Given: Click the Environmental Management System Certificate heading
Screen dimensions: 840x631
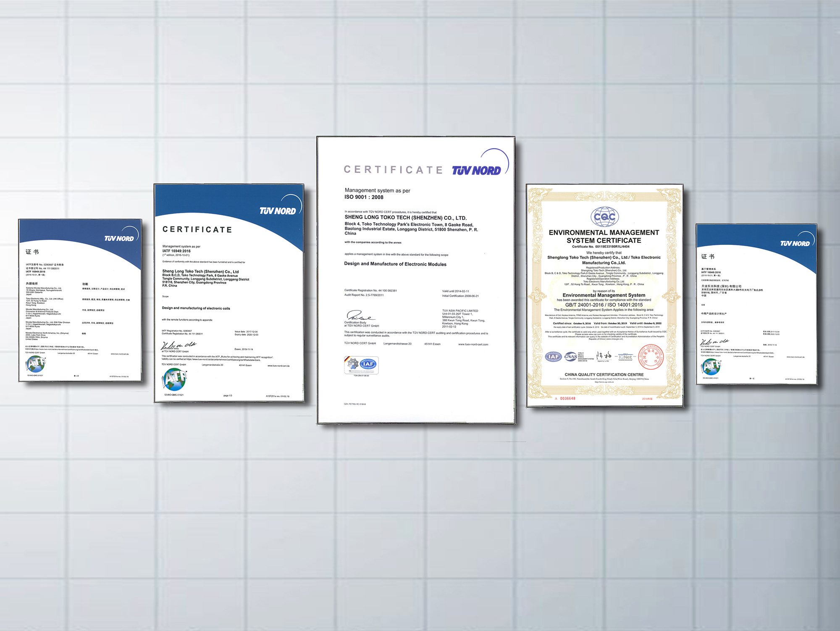Looking at the screenshot, I should 604,237.
